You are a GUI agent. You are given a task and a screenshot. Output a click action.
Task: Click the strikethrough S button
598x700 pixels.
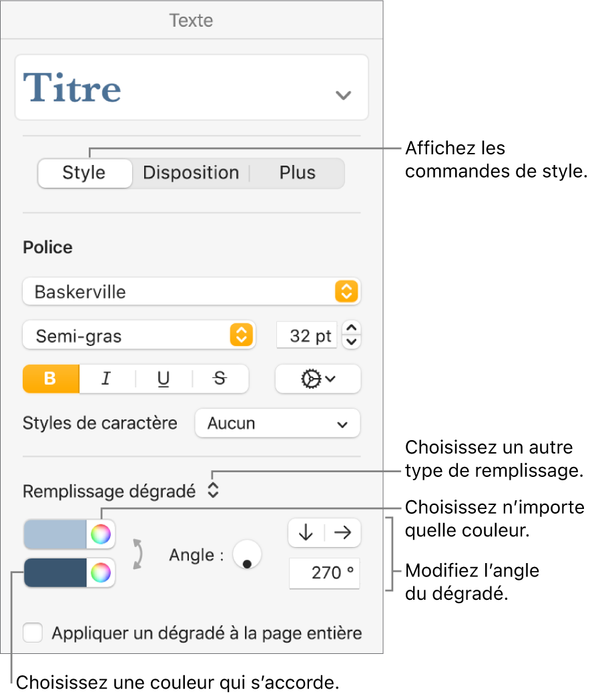point(220,379)
